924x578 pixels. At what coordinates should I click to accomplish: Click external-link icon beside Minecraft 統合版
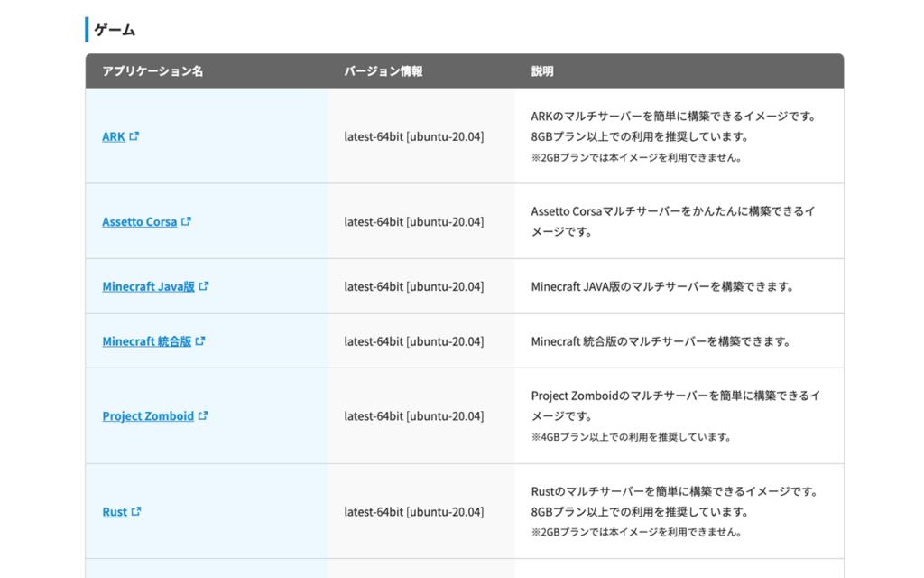tap(200, 340)
